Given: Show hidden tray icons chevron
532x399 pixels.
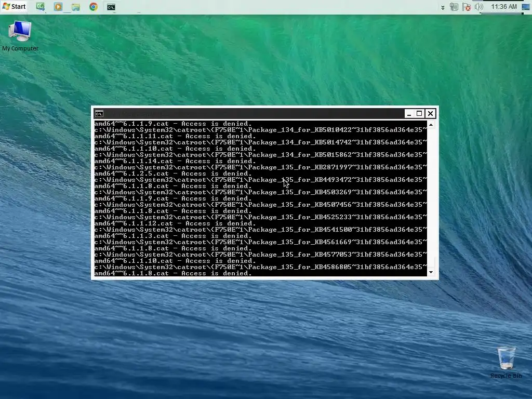Looking at the screenshot, I should [443, 7].
